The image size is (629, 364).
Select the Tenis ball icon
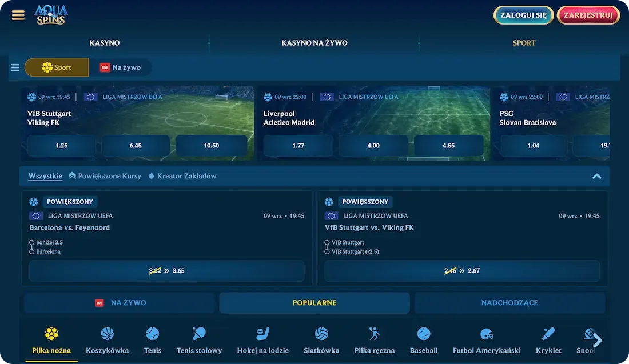coord(153,334)
